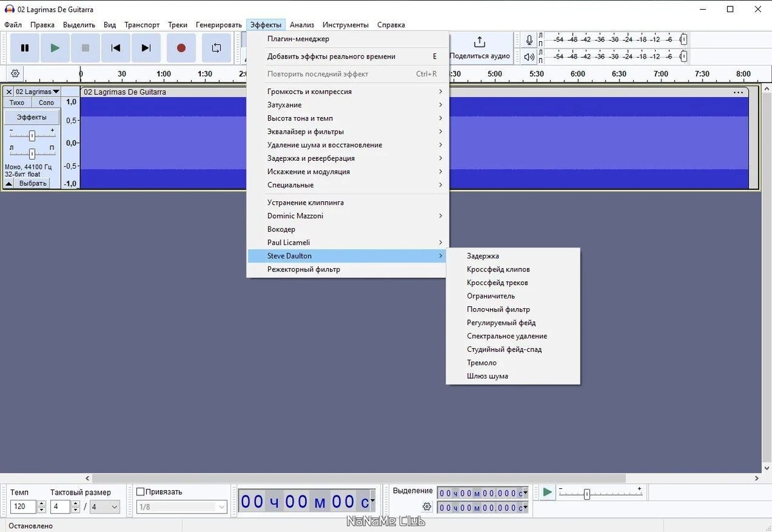The height and width of the screenshot is (532, 772).
Task: Expand the Специальные submenu
Action: coord(347,185)
